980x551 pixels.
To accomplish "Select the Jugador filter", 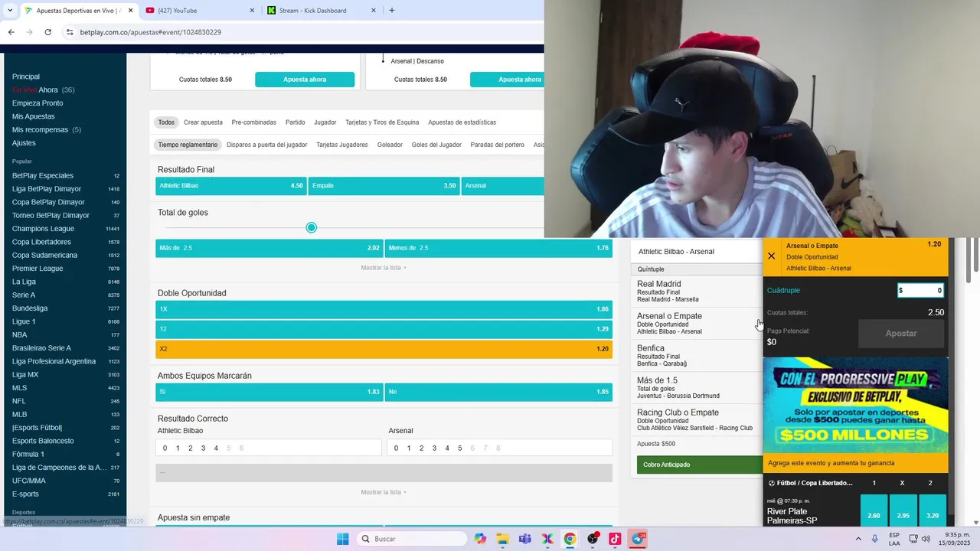I will (x=325, y=122).
